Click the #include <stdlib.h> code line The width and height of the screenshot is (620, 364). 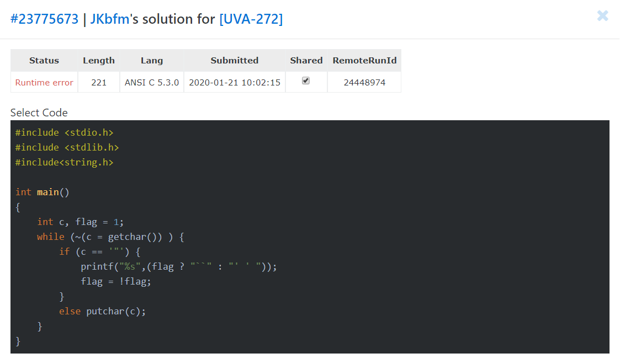tap(67, 148)
